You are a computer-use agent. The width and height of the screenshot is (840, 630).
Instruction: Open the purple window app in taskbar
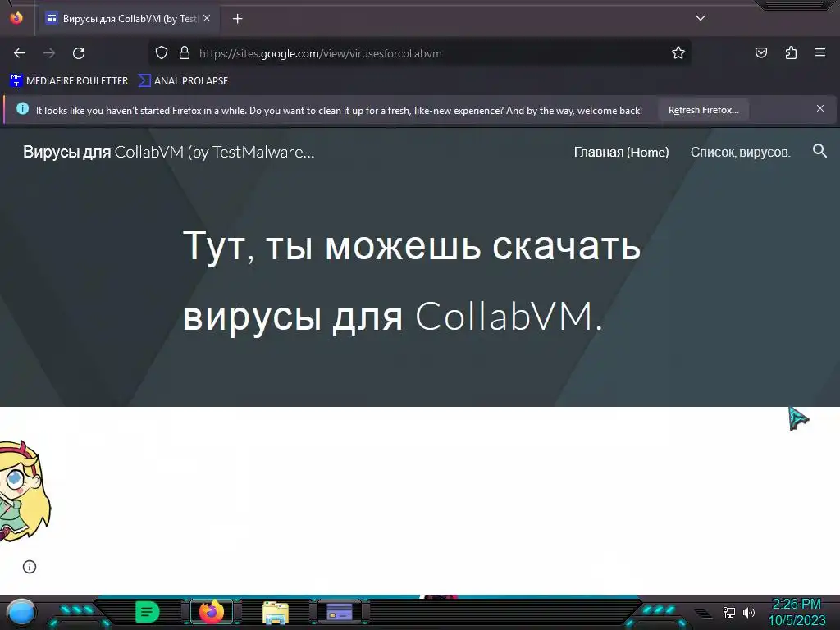340,611
